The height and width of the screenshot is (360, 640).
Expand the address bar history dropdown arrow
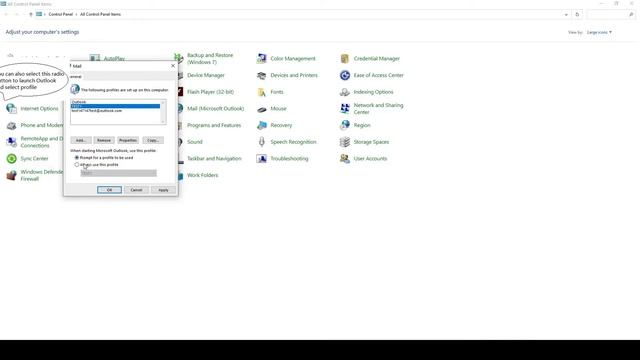(x=566, y=15)
